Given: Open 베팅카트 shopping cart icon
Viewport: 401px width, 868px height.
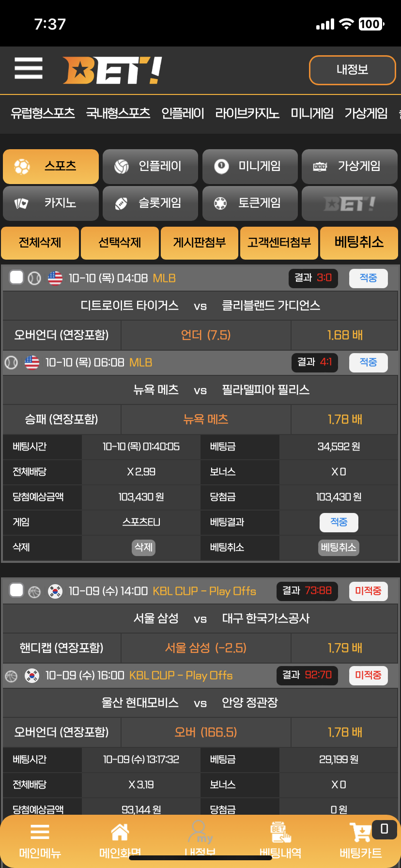Looking at the screenshot, I should pos(361,833).
